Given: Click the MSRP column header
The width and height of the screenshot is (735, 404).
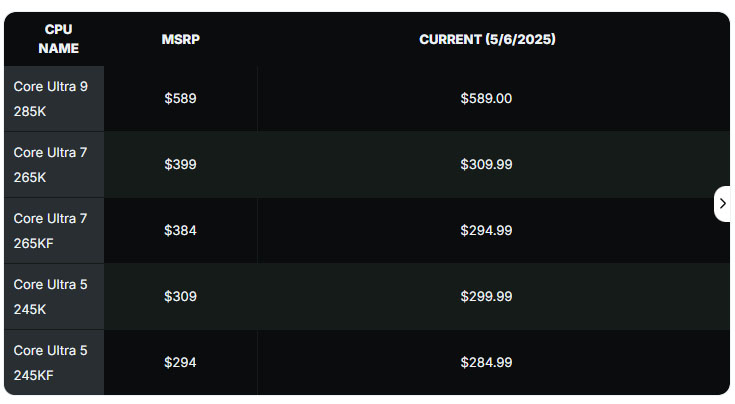Looking at the screenshot, I should coord(180,39).
